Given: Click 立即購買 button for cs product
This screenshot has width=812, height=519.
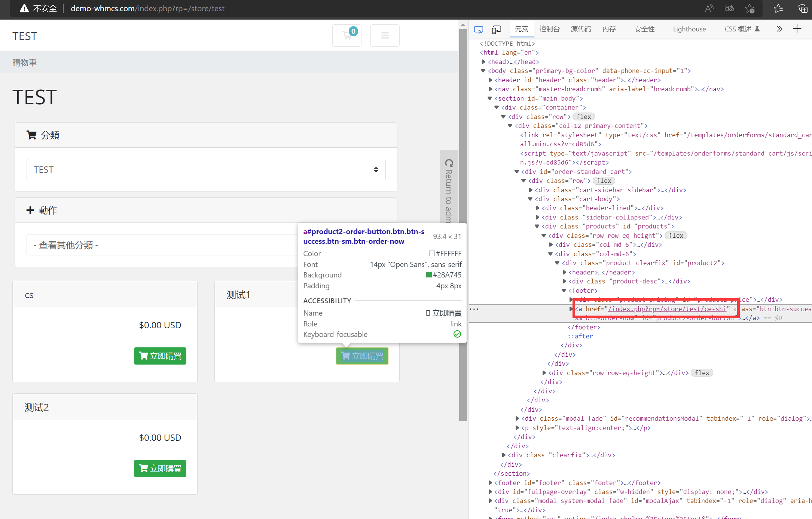Looking at the screenshot, I should pos(160,356).
